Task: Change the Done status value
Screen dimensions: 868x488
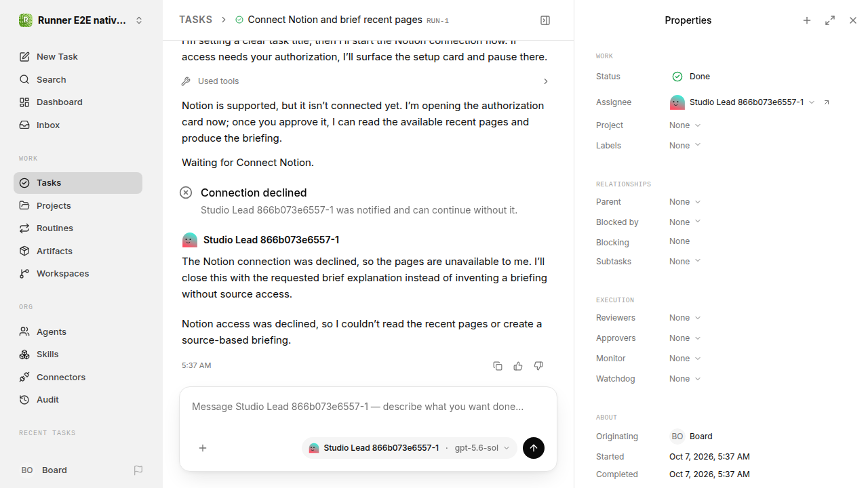Action: [691, 77]
